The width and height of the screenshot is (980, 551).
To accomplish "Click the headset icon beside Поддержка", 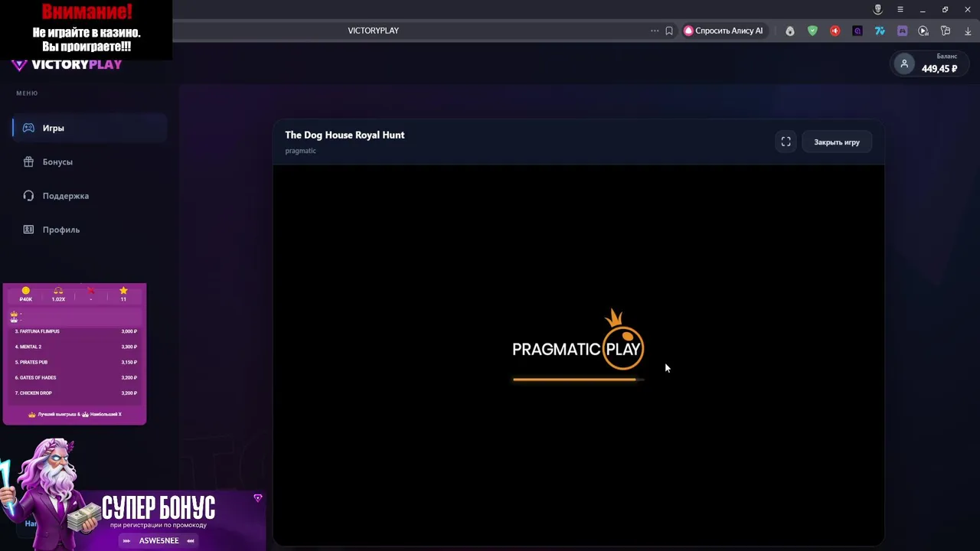I will (x=28, y=196).
